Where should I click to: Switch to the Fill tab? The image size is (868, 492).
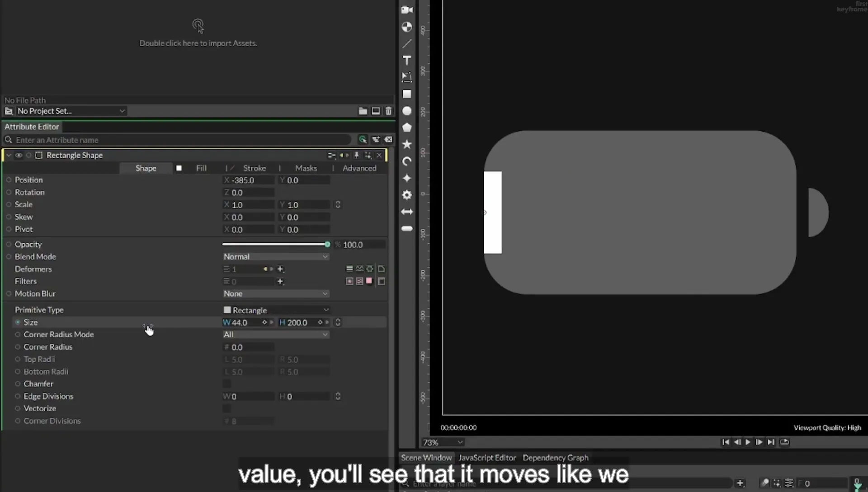[x=201, y=168]
